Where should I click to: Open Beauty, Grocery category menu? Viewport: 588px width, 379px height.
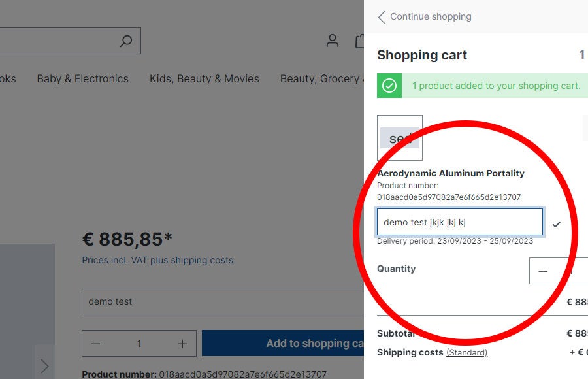[320, 78]
